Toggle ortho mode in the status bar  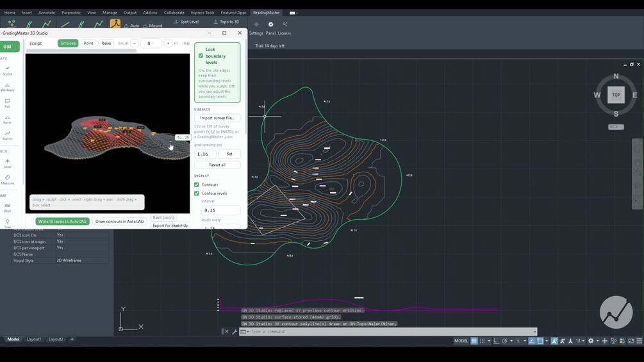pyautogui.click(x=496, y=341)
